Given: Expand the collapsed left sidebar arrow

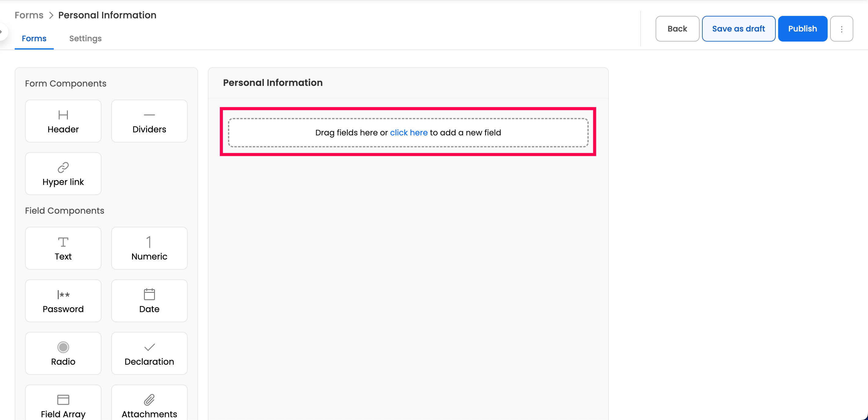Looking at the screenshot, I should pyautogui.click(x=2, y=32).
